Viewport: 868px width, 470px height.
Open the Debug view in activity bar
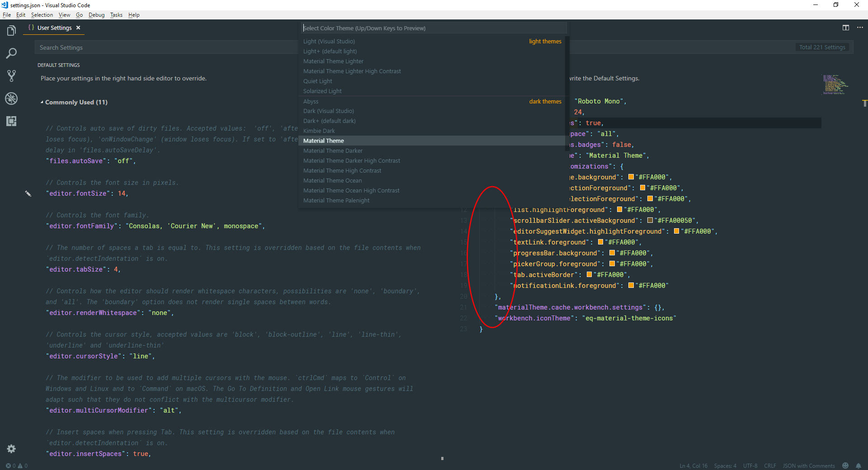(11, 99)
